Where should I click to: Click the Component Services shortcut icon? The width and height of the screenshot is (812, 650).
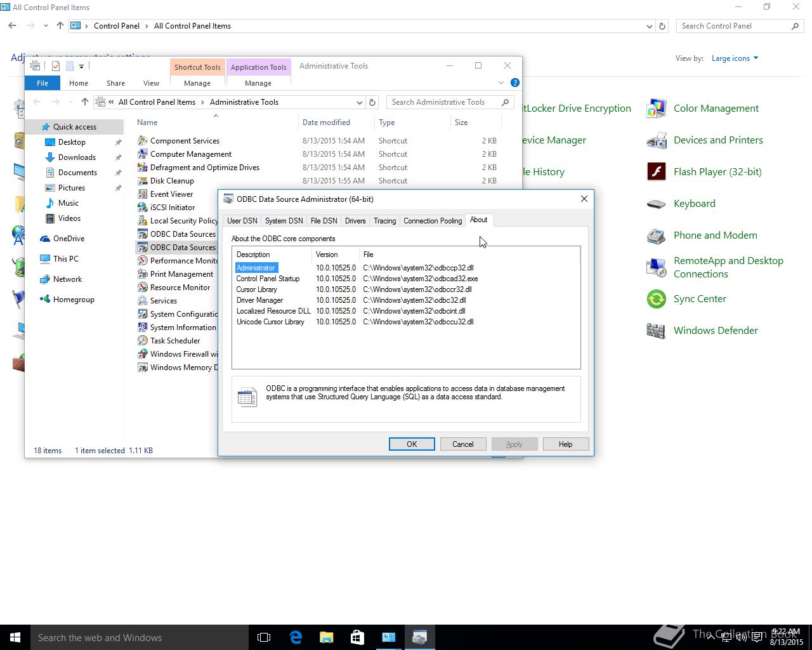[x=143, y=141]
